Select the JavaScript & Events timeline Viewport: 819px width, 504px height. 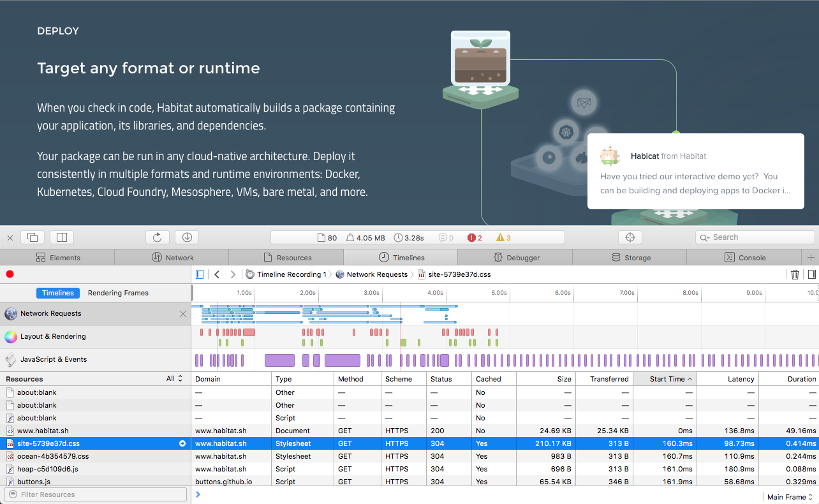click(x=96, y=359)
